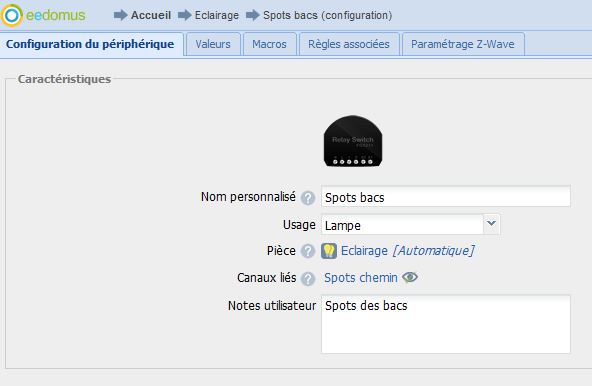Click the arrow icon before Accueil

[x=121, y=15]
